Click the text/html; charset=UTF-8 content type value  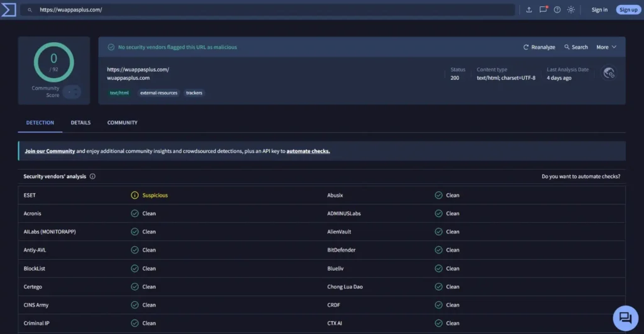506,78
